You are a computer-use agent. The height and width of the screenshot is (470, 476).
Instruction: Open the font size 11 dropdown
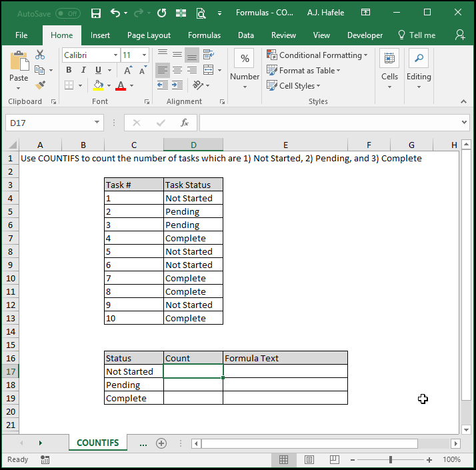click(145, 55)
